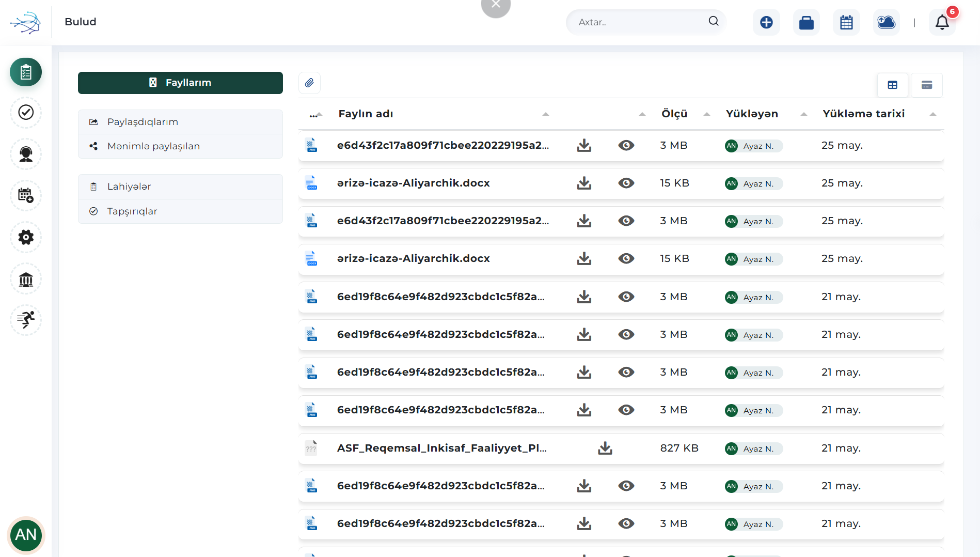The height and width of the screenshot is (557, 980).
Task: Download the topmost ərizə-icazə-Aliyarchik.docx file
Action: [x=584, y=183]
